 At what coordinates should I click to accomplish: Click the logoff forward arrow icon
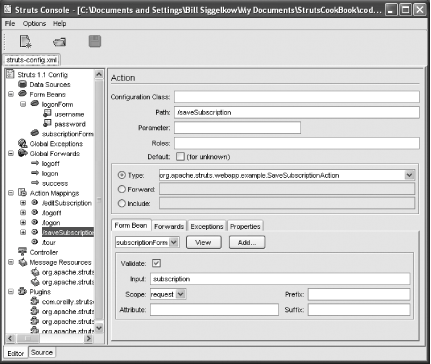click(x=35, y=163)
